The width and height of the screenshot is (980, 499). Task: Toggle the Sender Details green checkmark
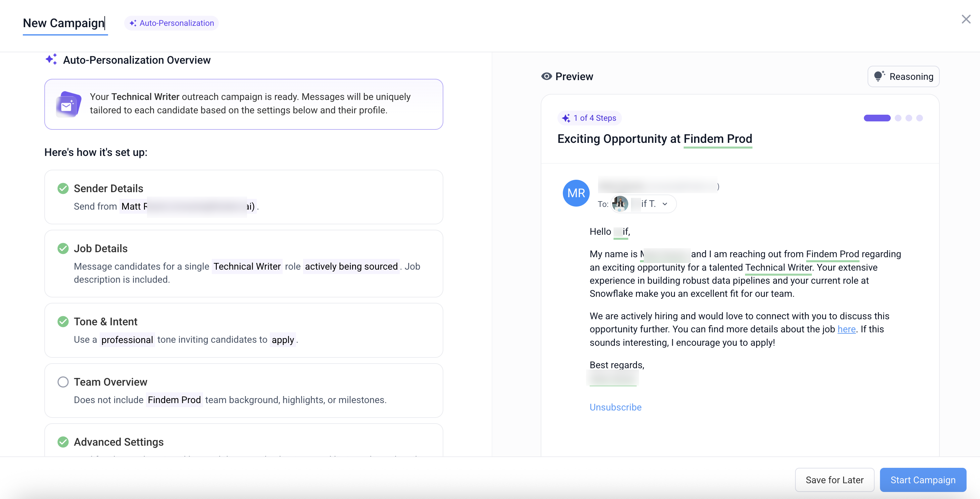[63, 188]
